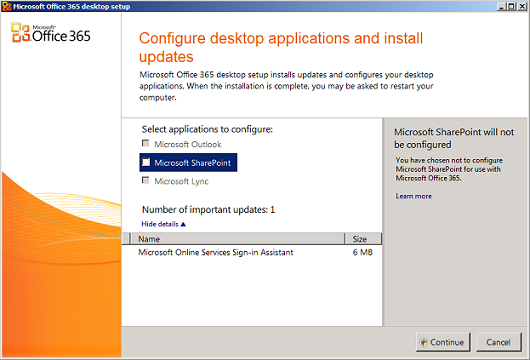Click 'Number of important updates: 1' text
530x360 pixels.
tap(209, 210)
